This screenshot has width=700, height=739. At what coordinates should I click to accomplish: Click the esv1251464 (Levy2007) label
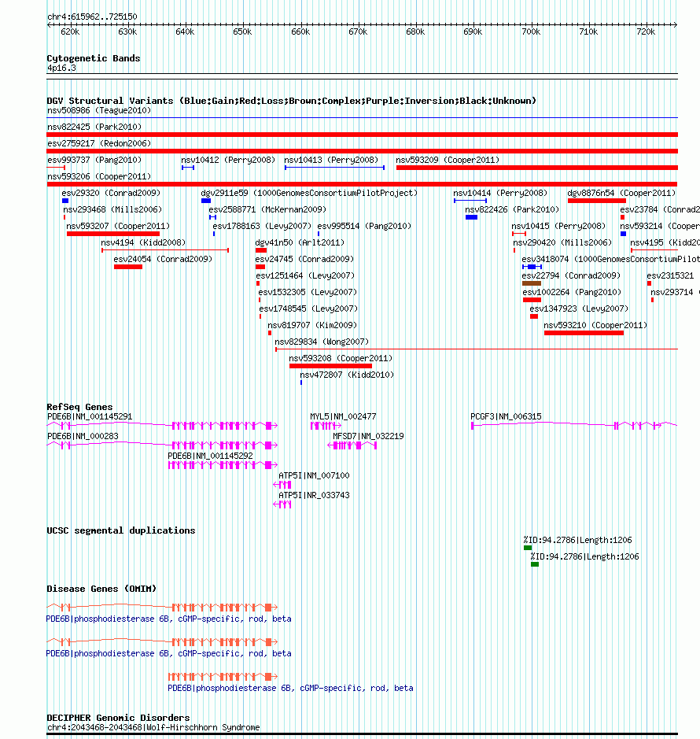(305, 275)
